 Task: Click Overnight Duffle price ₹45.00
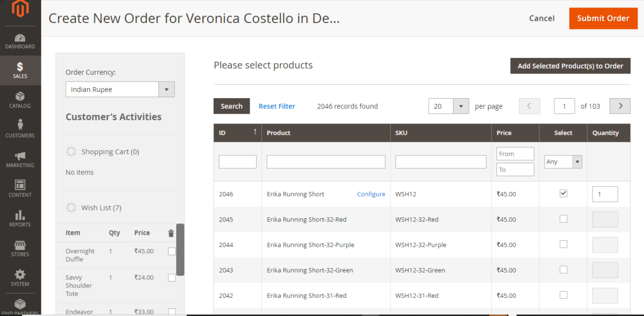144,251
